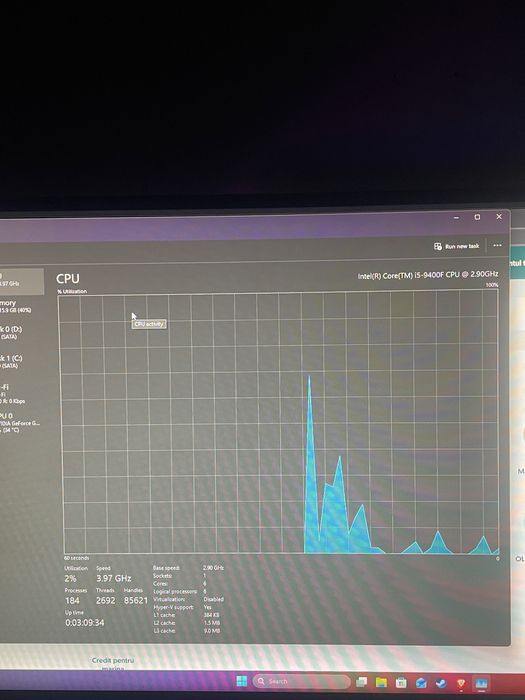Screen dimensions: 525x700
Task: Click the L3 cache 9.0 MB value
Action: click(212, 631)
